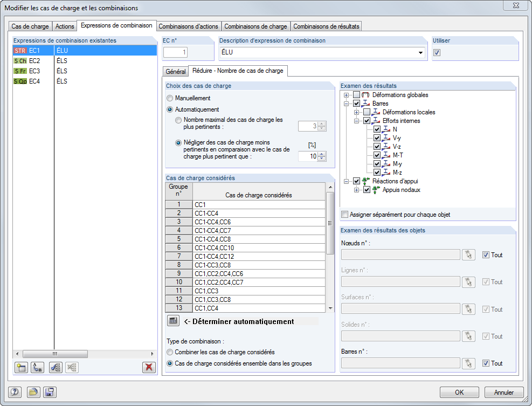Toggle the Tout checkbox for Nœuds
The width and height of the screenshot is (532, 406).
click(486, 254)
